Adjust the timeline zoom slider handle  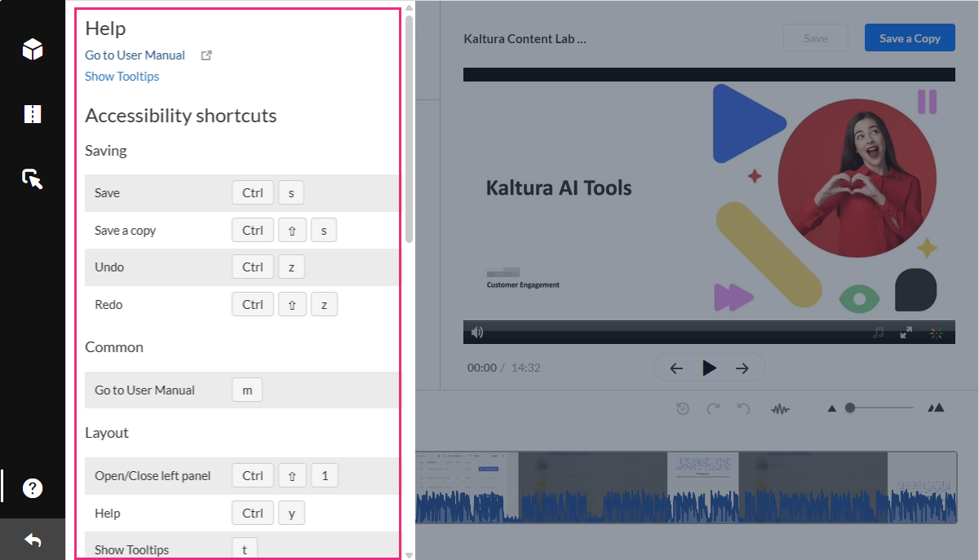850,408
